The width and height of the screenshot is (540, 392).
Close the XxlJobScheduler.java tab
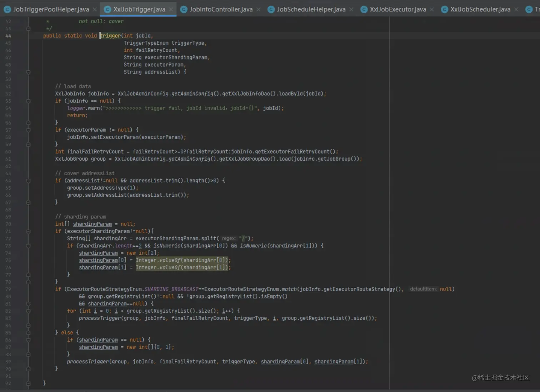[516, 9]
